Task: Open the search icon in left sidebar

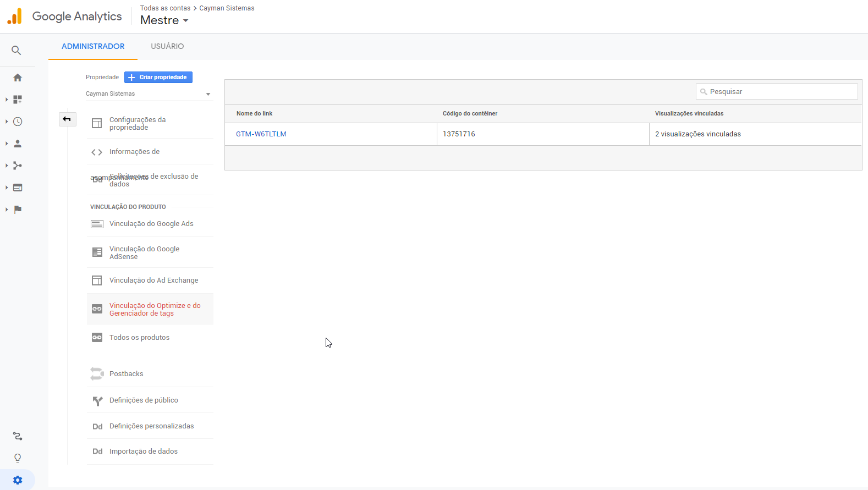Action: (x=17, y=51)
